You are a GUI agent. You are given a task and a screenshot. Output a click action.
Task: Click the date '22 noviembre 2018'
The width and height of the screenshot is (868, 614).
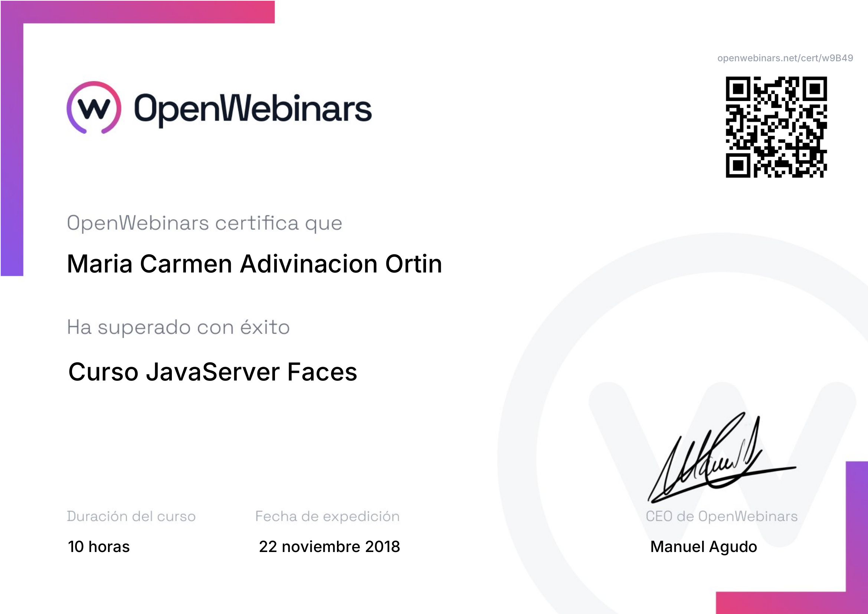pos(329,547)
